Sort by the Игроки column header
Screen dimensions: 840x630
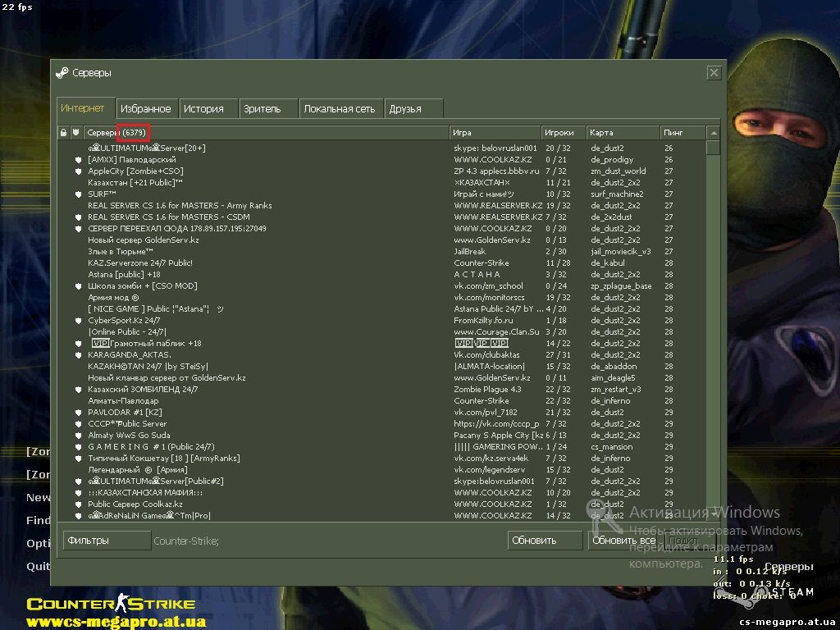click(x=564, y=132)
